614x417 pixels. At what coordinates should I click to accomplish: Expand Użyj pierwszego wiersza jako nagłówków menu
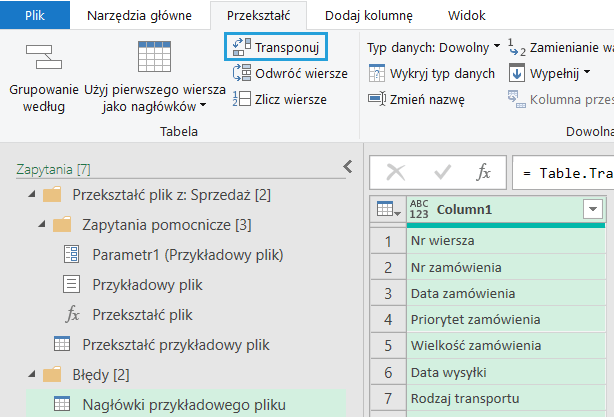(203, 106)
